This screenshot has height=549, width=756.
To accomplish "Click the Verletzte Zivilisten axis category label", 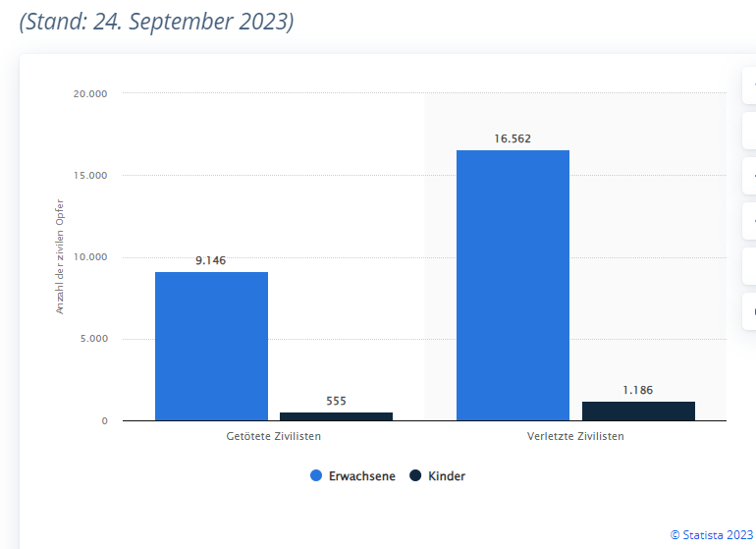I will (x=575, y=436).
